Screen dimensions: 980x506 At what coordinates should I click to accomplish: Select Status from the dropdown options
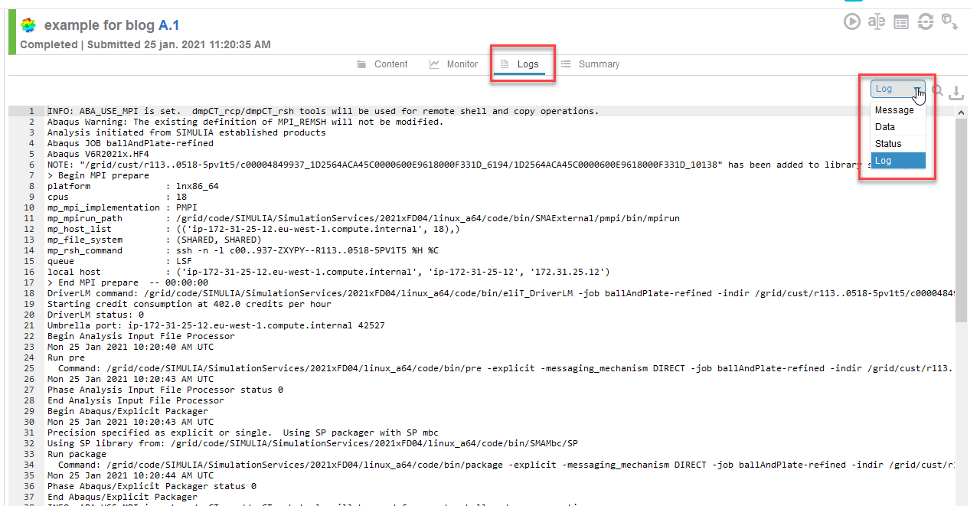[x=888, y=144]
